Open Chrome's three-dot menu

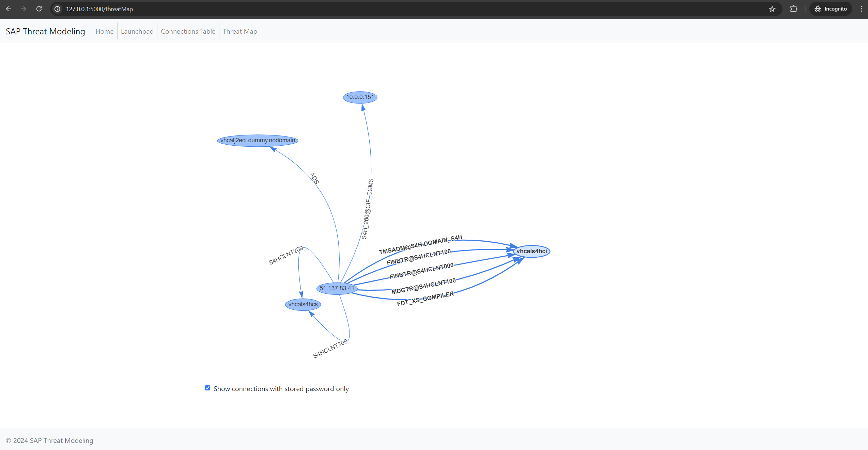[x=862, y=9]
